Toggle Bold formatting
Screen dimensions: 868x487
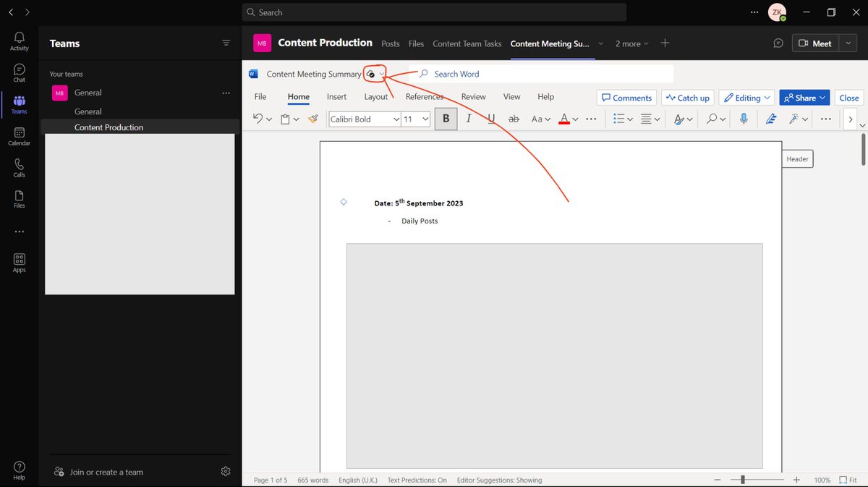(x=446, y=119)
